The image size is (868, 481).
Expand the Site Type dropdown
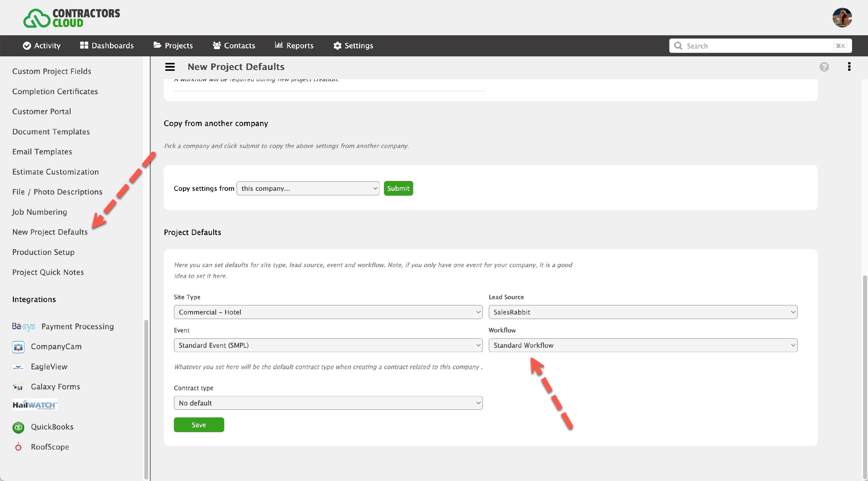click(x=328, y=312)
